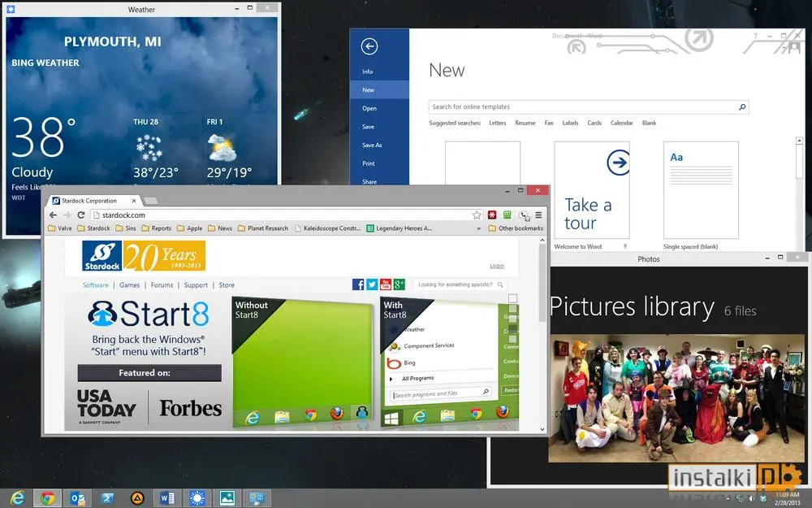
Task: Reload the page in Chrome
Action: coord(80,215)
